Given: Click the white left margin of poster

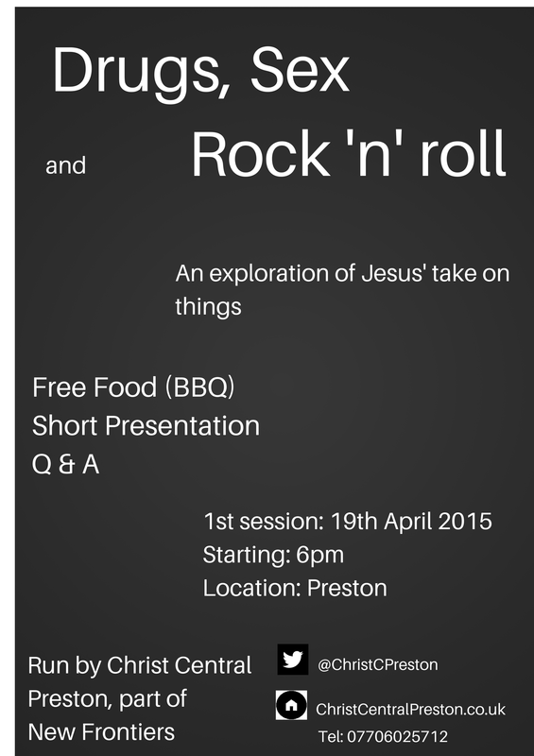Looking at the screenshot, I should [8, 378].
